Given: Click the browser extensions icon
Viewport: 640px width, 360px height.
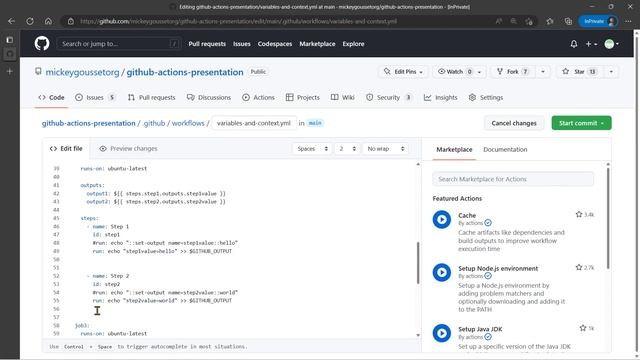Looking at the screenshot, I should [550, 21].
